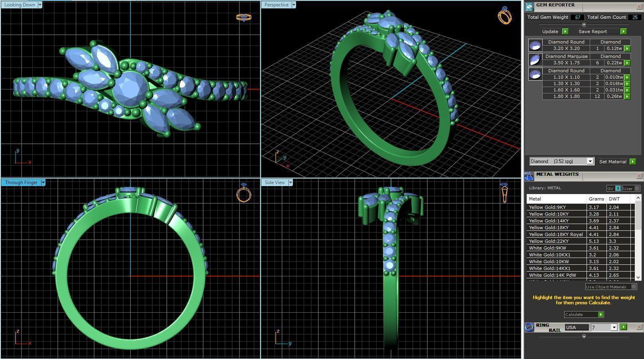Click the Update button
644x359 pixels.
coord(550,31)
